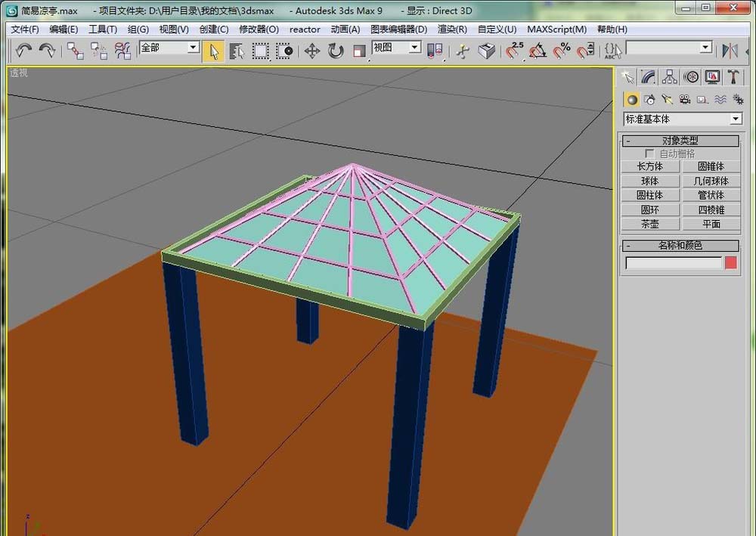The image size is (756, 536).
Task: Click the 茶壶 button
Action: coord(650,224)
